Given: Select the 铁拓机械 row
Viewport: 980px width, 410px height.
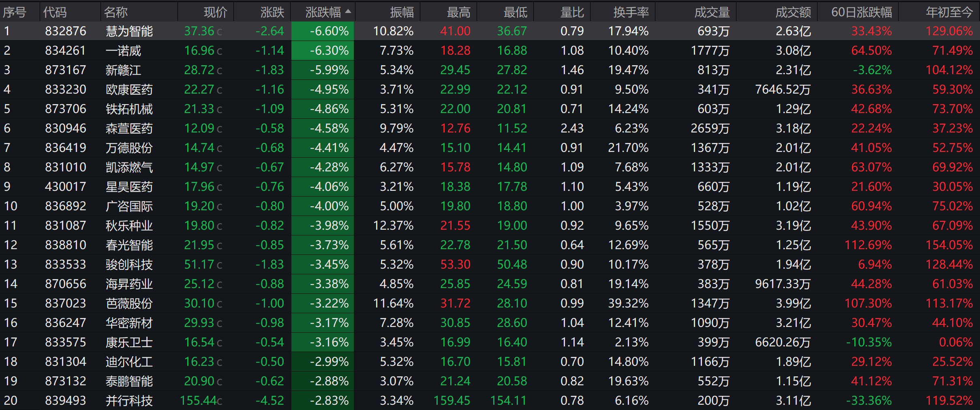Looking at the screenshot, I should coord(490,109).
